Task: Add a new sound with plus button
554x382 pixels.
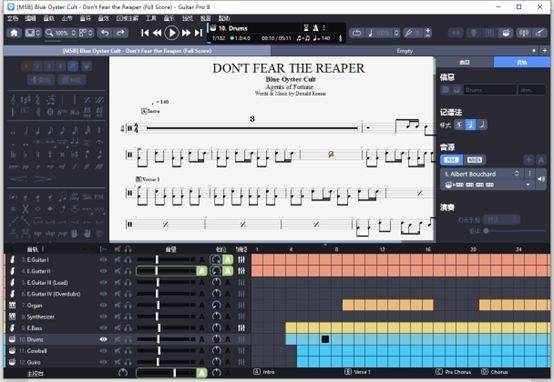Action: pyautogui.click(x=529, y=160)
